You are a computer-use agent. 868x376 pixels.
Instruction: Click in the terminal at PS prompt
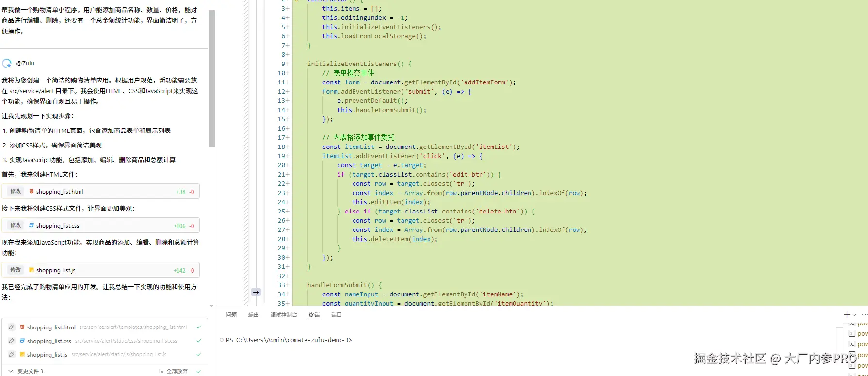[x=289, y=340]
